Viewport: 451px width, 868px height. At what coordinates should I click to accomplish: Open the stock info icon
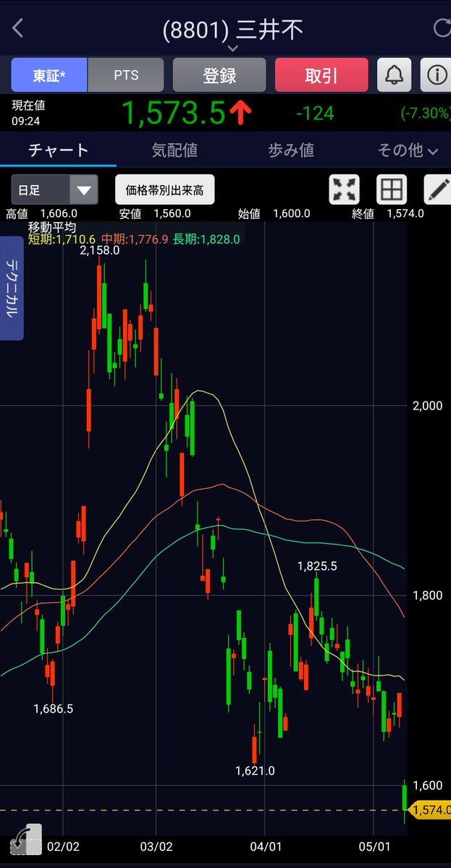coord(436,75)
